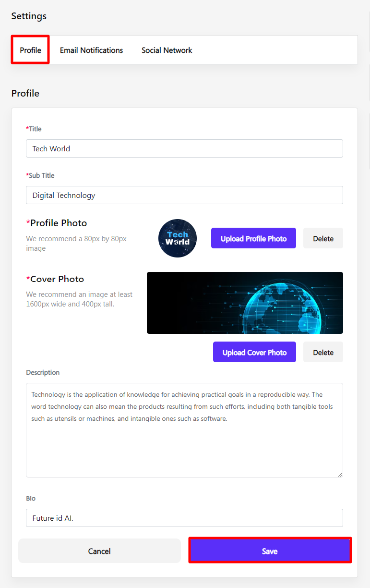The width and height of the screenshot is (370, 588).
Task: Click inside the Description text area
Action: pos(184,442)
